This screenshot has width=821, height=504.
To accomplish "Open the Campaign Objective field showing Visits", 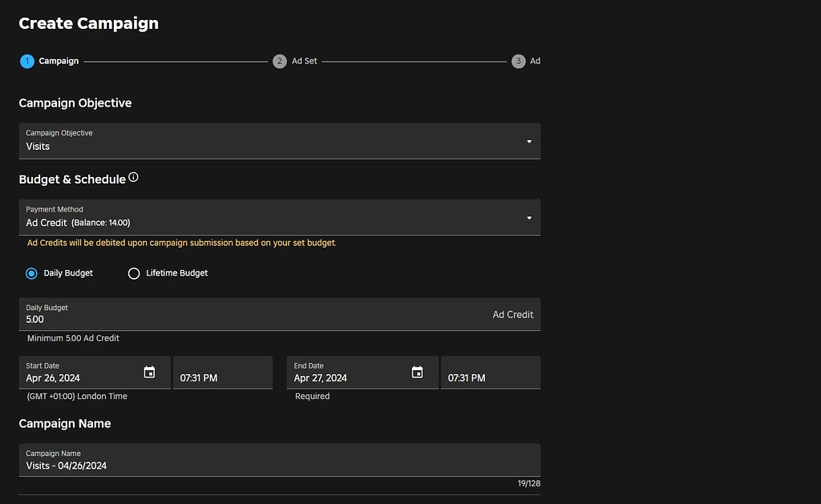I will point(280,141).
